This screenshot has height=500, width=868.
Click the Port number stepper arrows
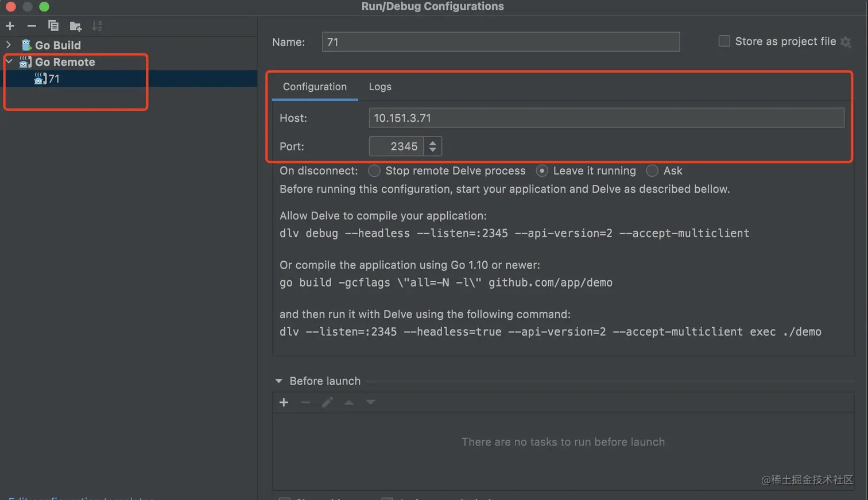coord(433,146)
